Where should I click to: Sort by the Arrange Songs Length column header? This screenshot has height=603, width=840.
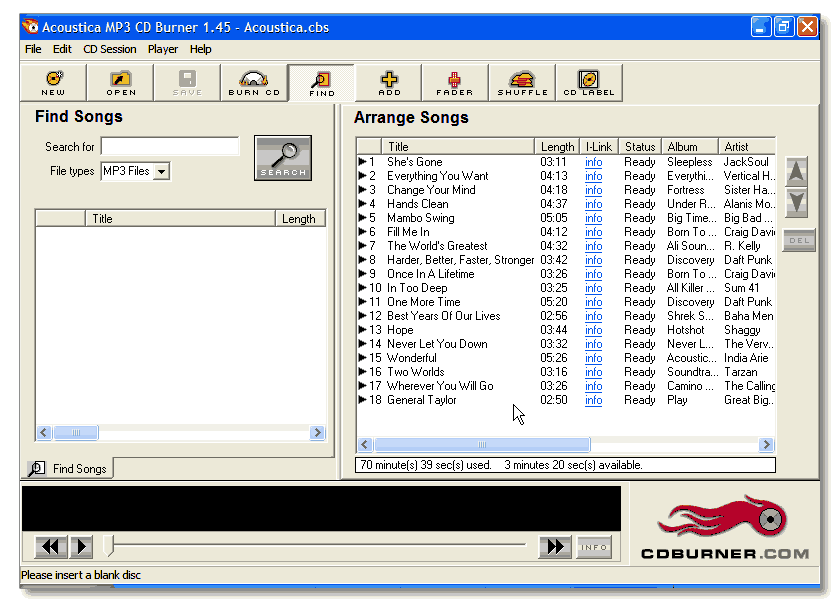(x=557, y=147)
